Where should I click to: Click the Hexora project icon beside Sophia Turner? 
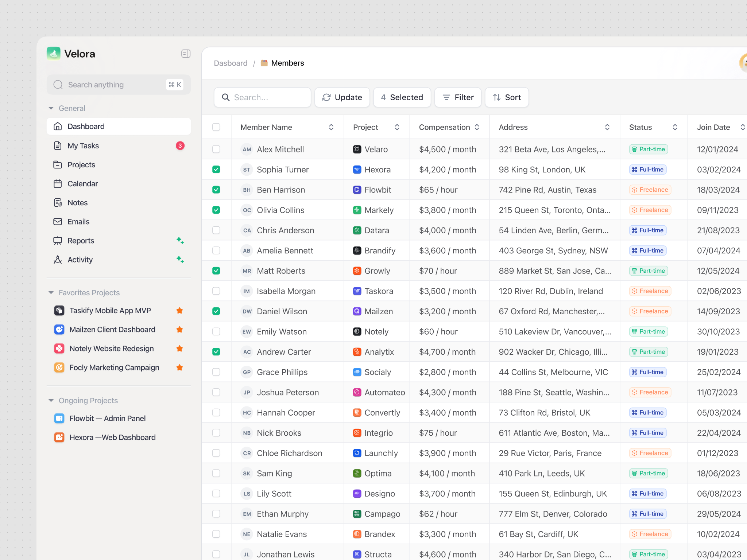356,169
